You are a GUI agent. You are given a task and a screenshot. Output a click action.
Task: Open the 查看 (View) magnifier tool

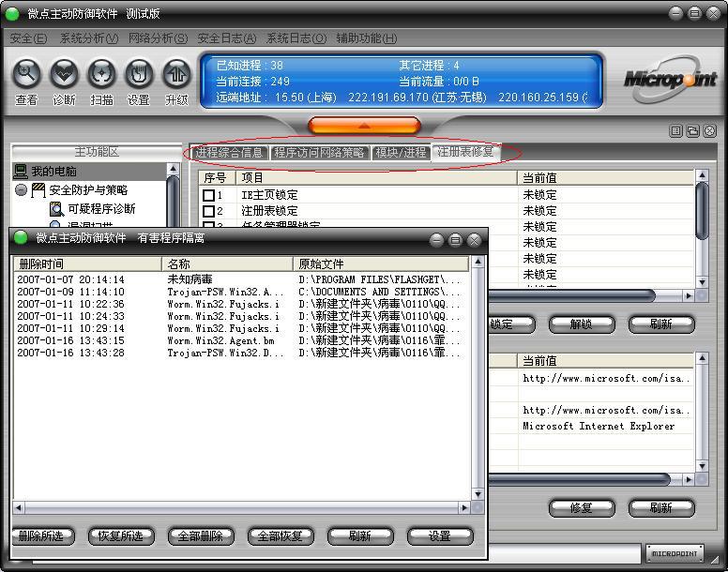26,74
